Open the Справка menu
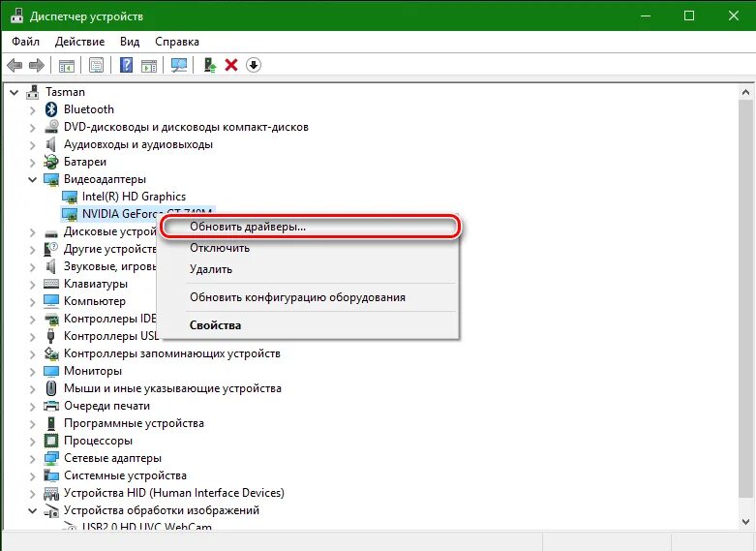Screen dimensions: 756x551 point(177,42)
